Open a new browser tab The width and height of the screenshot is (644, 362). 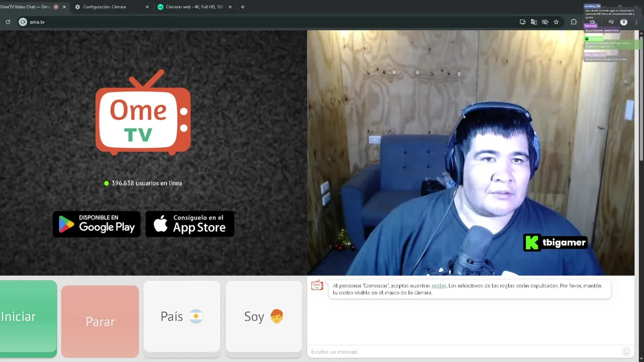pyautogui.click(x=243, y=7)
